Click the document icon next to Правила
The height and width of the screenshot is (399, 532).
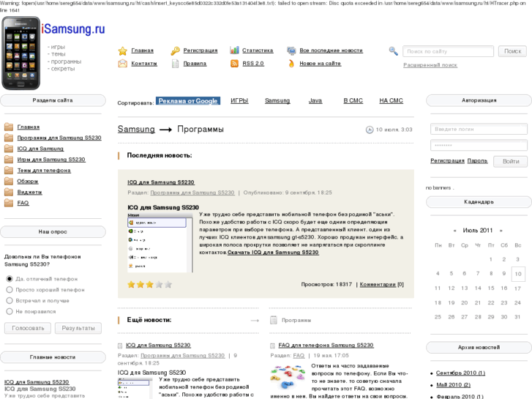click(x=175, y=64)
